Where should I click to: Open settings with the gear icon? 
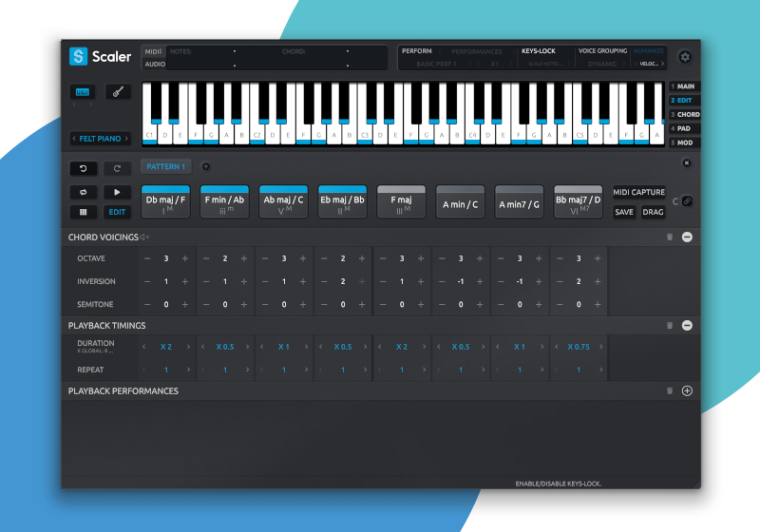pyautogui.click(x=685, y=57)
